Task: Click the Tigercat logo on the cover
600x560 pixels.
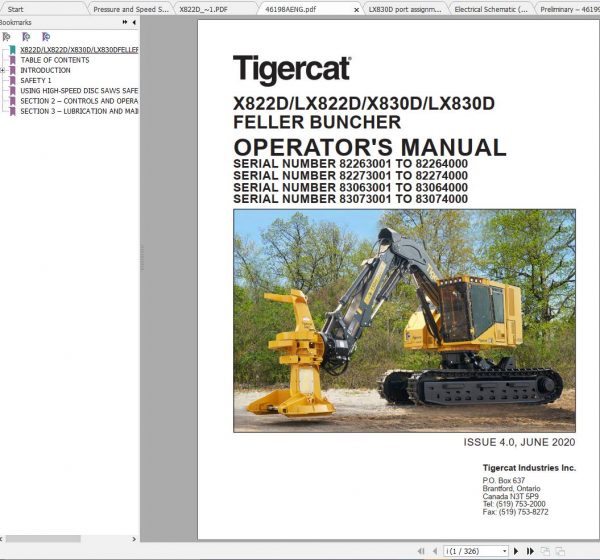Action: [x=292, y=69]
